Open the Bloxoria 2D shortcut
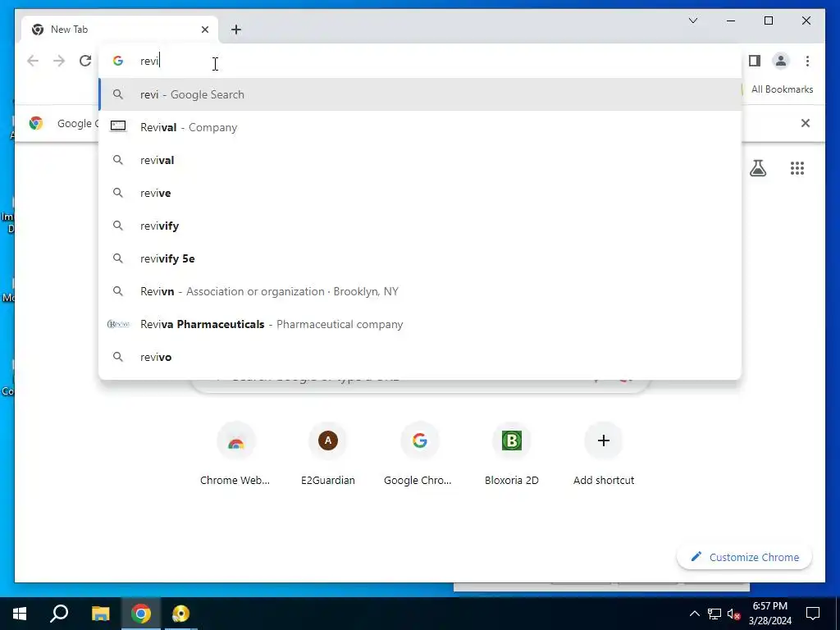840x630 pixels. pos(512,454)
